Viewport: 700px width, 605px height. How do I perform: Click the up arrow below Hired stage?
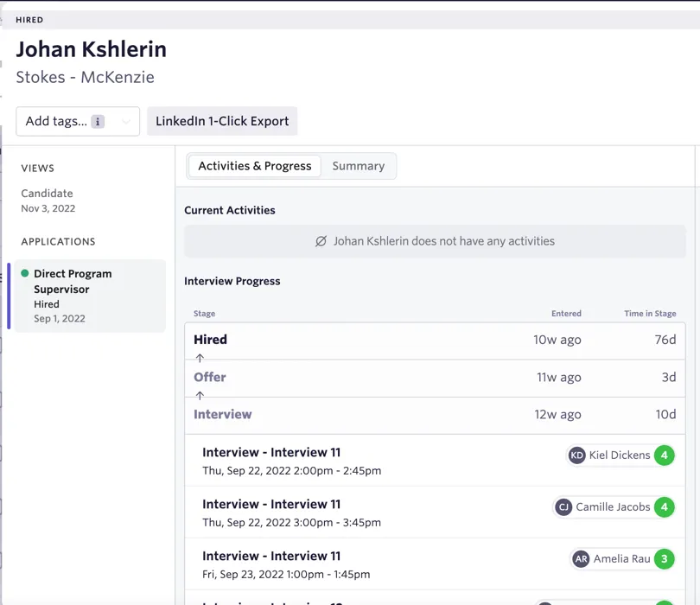click(x=200, y=358)
